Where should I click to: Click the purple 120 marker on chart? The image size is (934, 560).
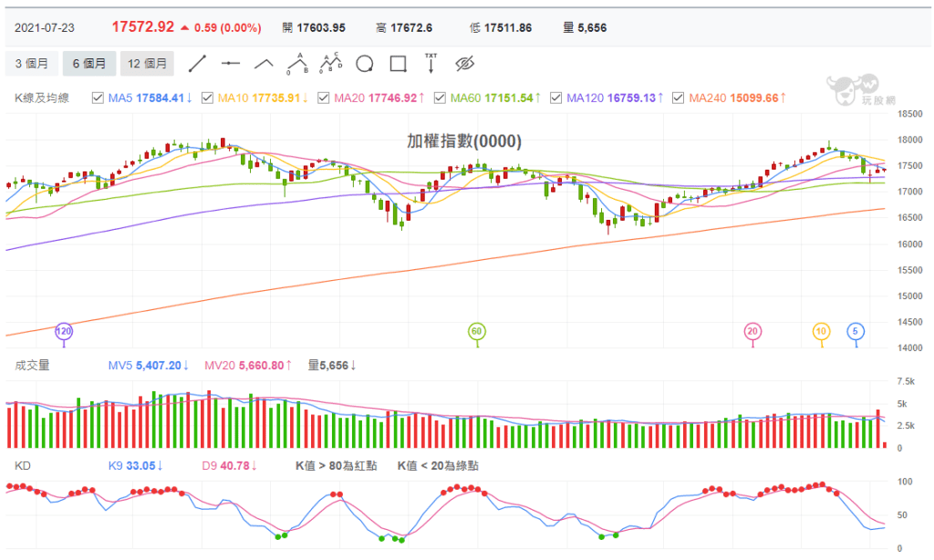tap(64, 331)
